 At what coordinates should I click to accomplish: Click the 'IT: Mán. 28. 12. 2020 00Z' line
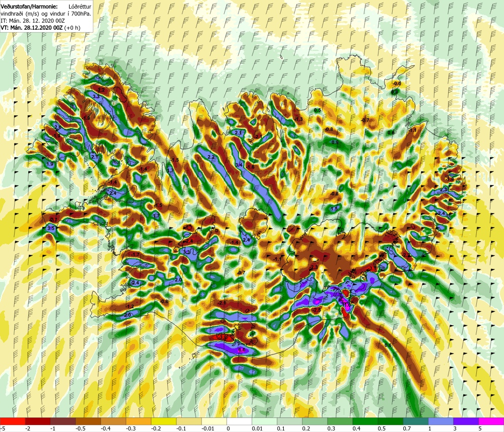pyautogui.click(x=32, y=21)
